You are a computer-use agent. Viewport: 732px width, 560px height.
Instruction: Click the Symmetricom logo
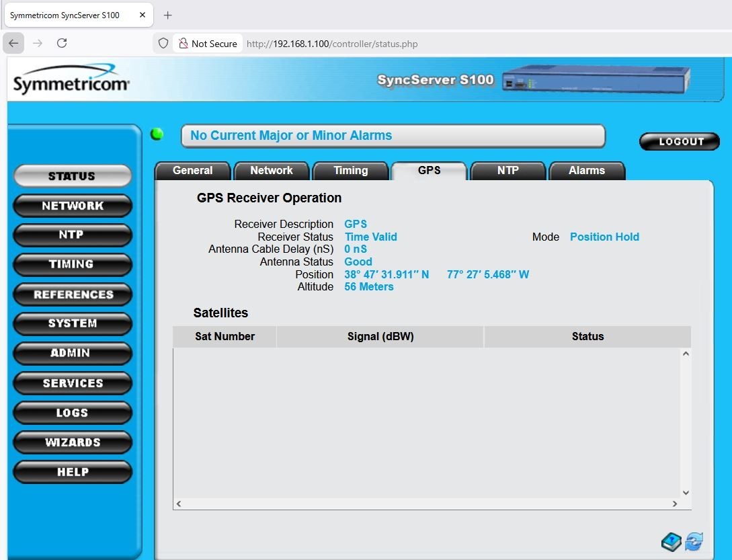tap(71, 79)
